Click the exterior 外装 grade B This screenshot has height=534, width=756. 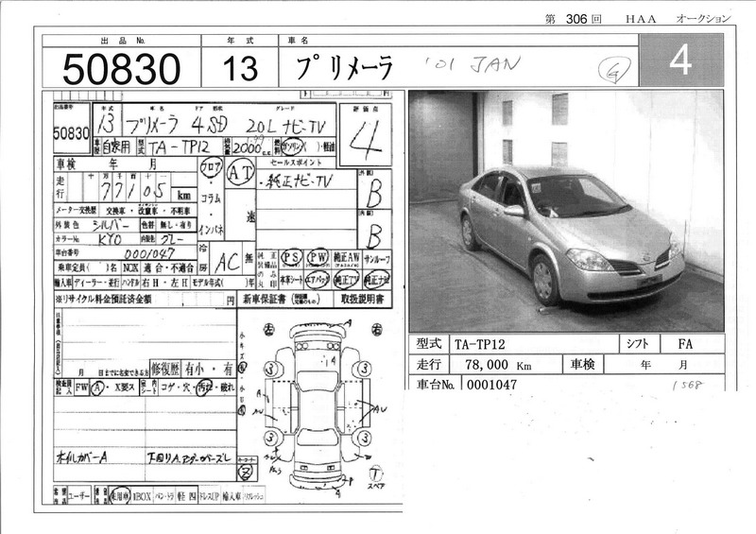pos(374,194)
